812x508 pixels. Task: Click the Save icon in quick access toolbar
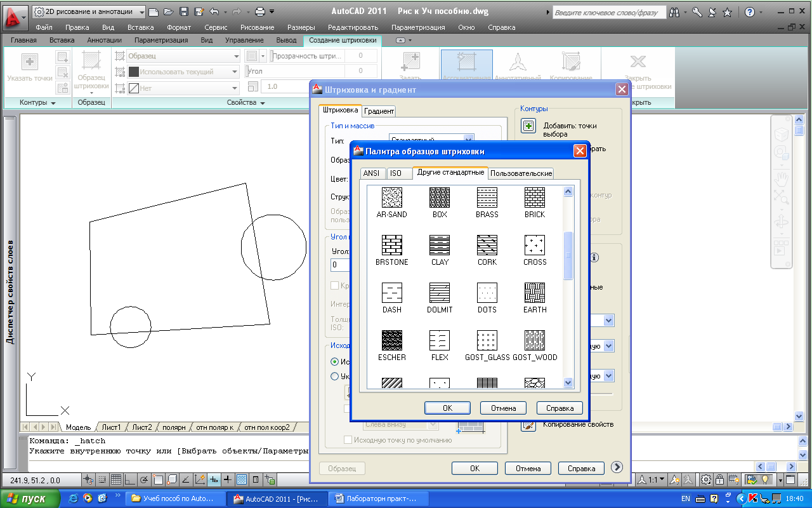(183, 11)
